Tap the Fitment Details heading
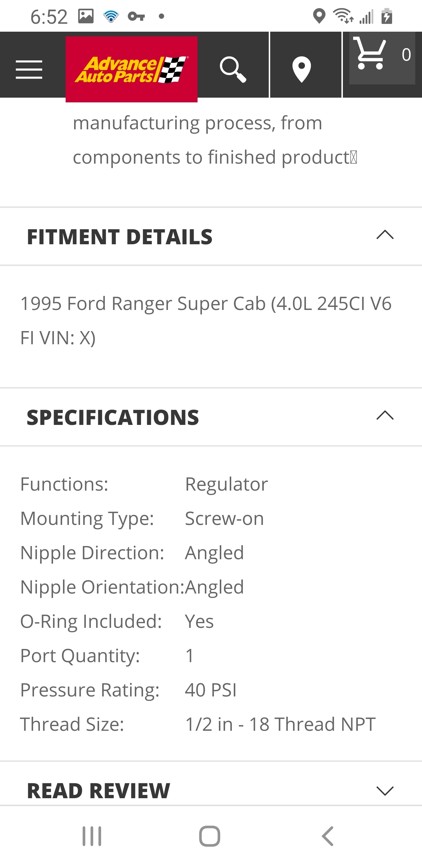Image resolution: width=422 pixels, height=868 pixels. click(x=120, y=237)
